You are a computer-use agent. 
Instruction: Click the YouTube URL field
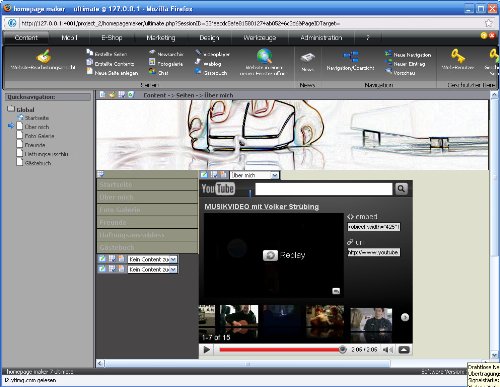click(x=374, y=252)
